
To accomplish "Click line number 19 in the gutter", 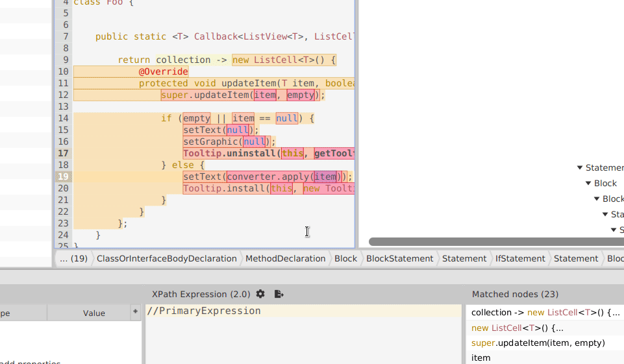I will [x=63, y=176].
